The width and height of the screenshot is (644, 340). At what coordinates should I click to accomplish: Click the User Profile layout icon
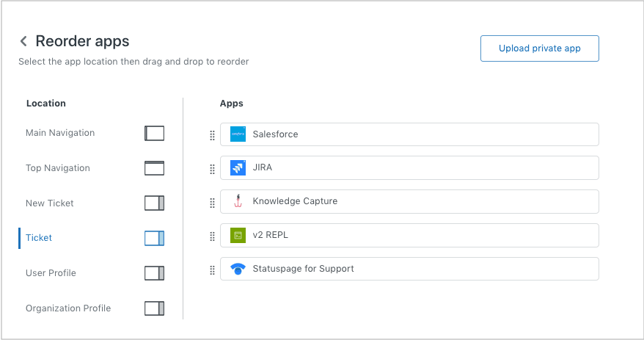tap(154, 273)
